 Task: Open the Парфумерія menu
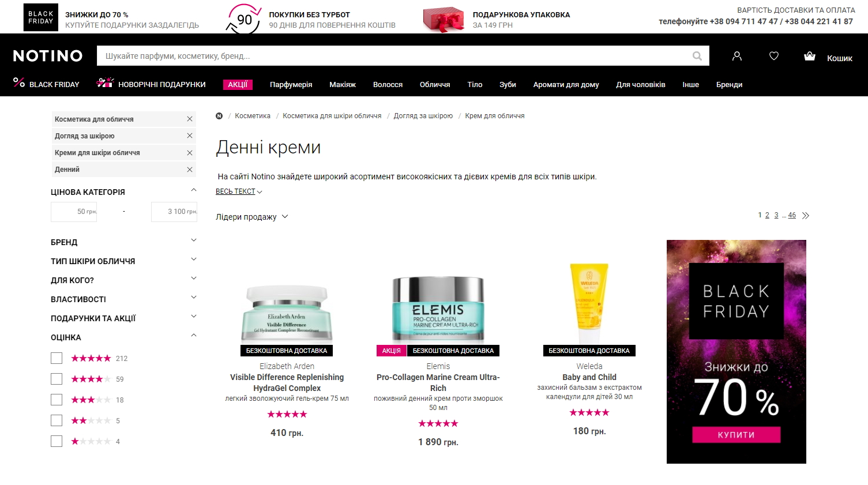tap(291, 84)
